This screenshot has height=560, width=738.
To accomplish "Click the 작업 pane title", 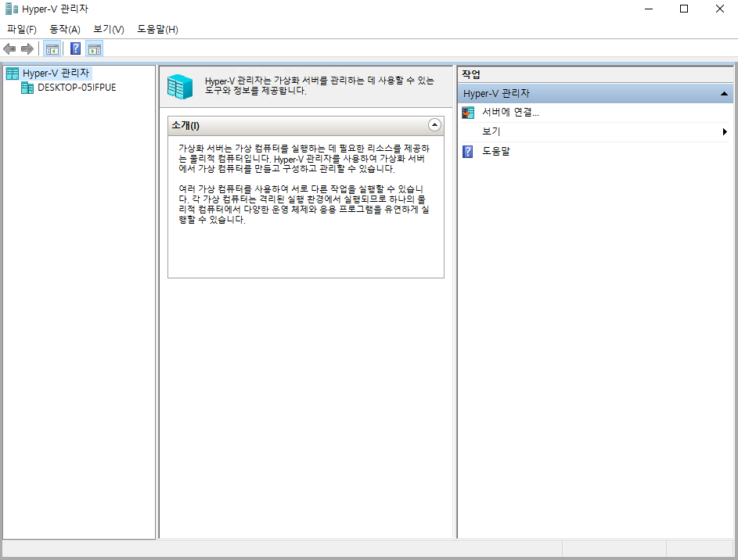I will (471, 74).
